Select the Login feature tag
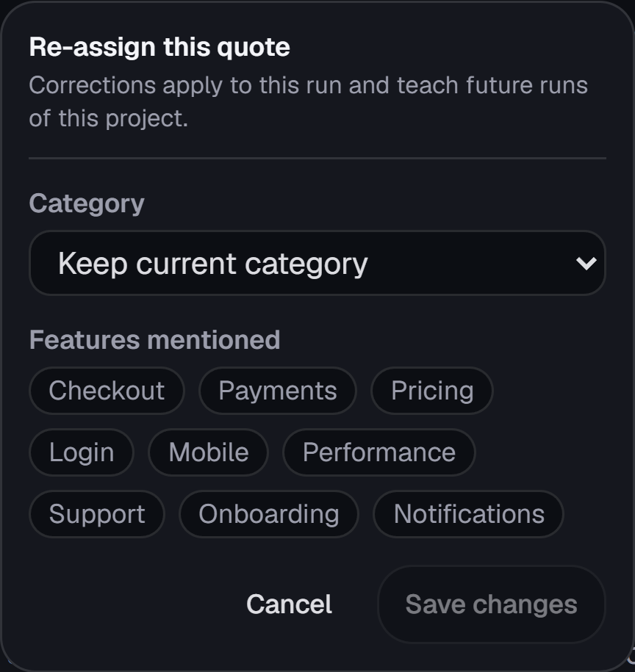The image size is (635, 672). [x=82, y=452]
